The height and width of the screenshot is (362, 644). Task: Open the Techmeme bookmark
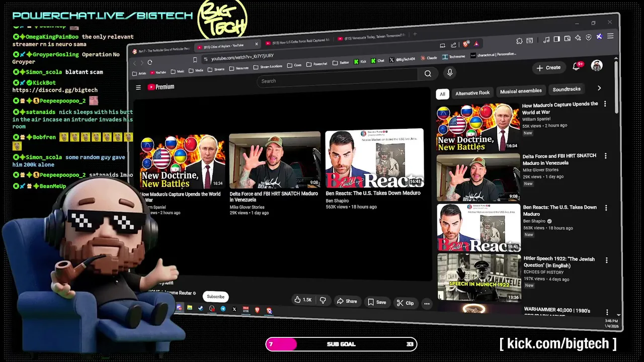click(x=454, y=57)
